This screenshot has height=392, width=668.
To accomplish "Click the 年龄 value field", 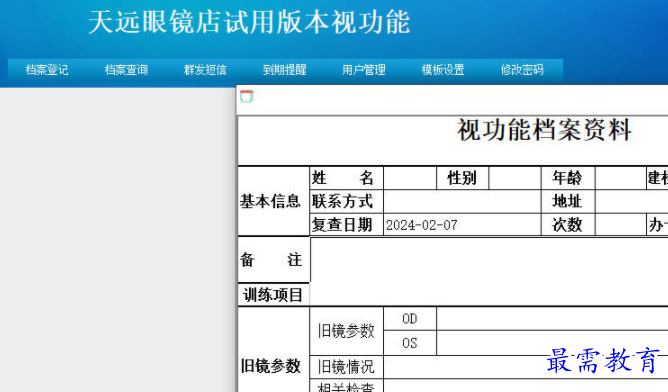I will 620,178.
